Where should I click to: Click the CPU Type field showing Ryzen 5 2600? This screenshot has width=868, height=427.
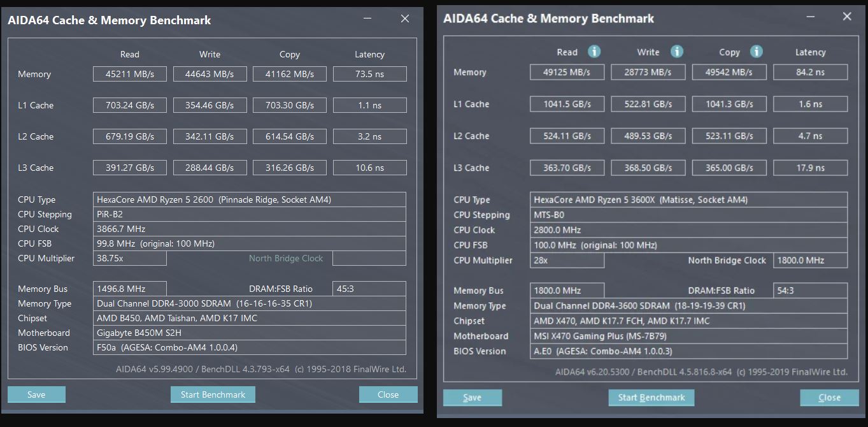(x=250, y=199)
